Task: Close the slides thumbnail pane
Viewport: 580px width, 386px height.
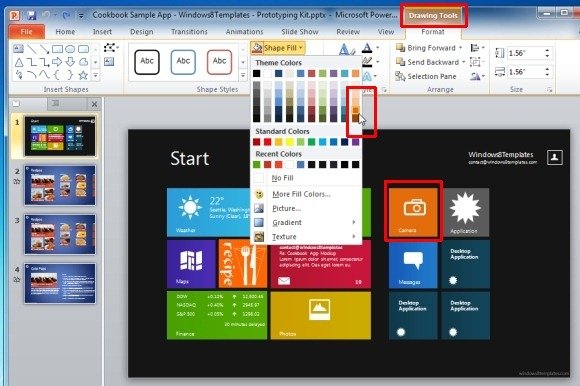Action: 94,104
